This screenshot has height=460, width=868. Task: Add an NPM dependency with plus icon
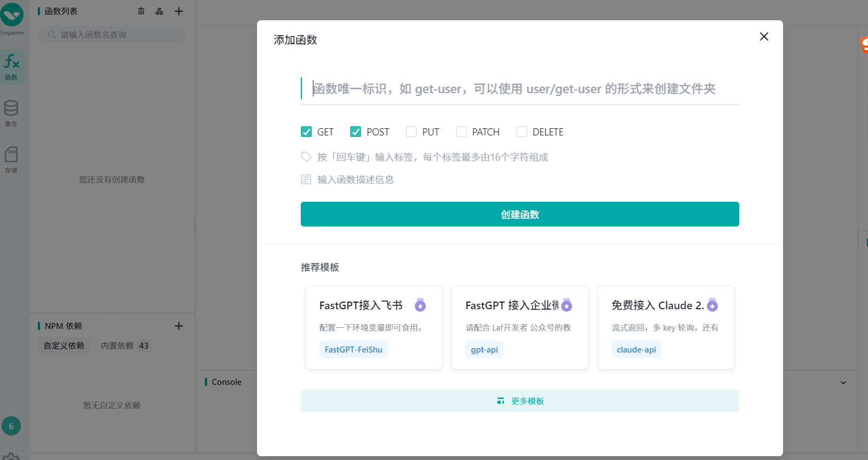tap(179, 326)
